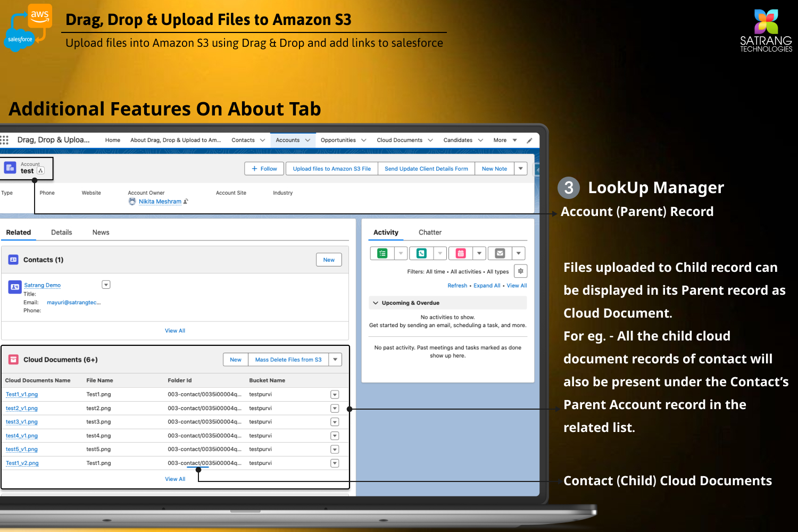The height and width of the screenshot is (532, 798).
Task: Open row actions for test2_v1.png
Action: (335, 409)
